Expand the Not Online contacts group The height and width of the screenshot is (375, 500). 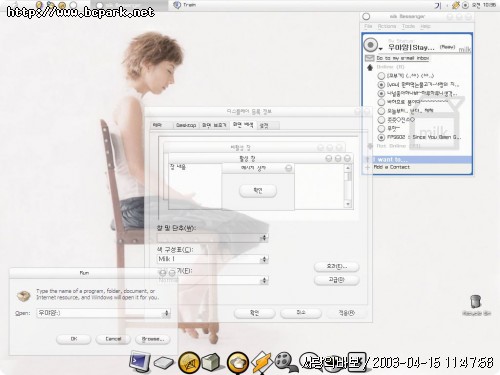click(x=369, y=146)
